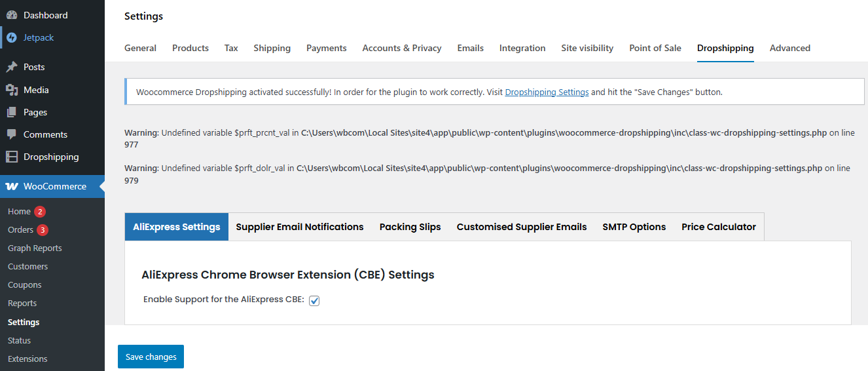The image size is (868, 371).
Task: Follow the Dropshipping Settings link
Action: [x=547, y=92]
